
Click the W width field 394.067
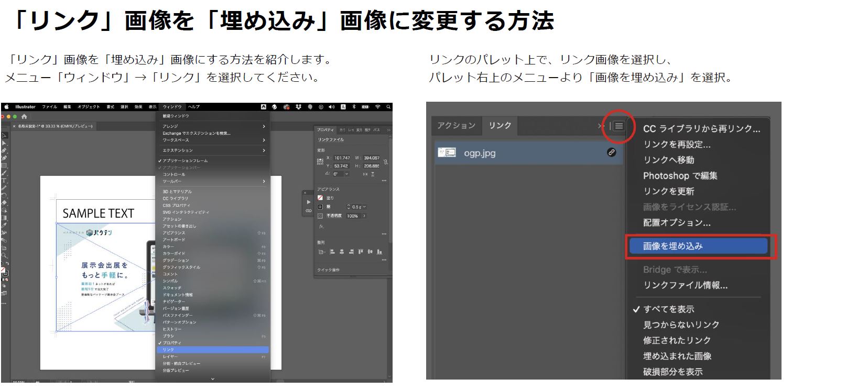(x=372, y=158)
